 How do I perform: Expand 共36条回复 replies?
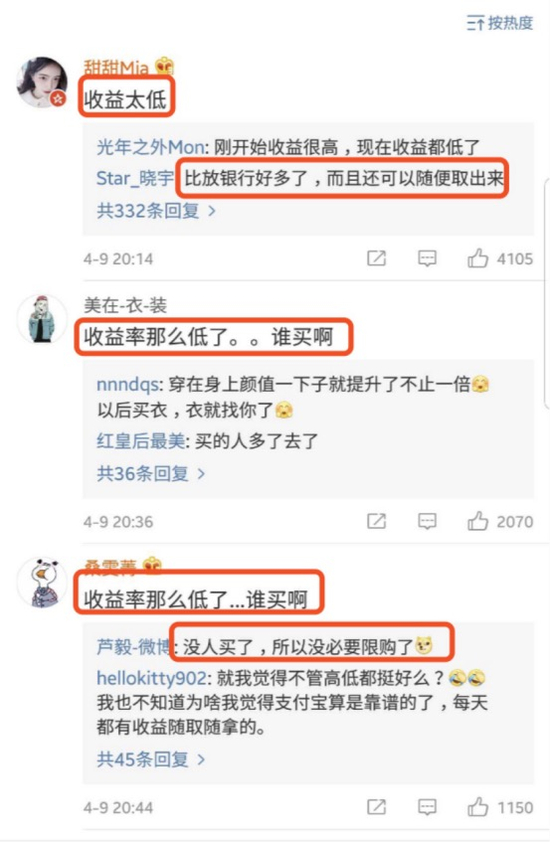[151, 474]
